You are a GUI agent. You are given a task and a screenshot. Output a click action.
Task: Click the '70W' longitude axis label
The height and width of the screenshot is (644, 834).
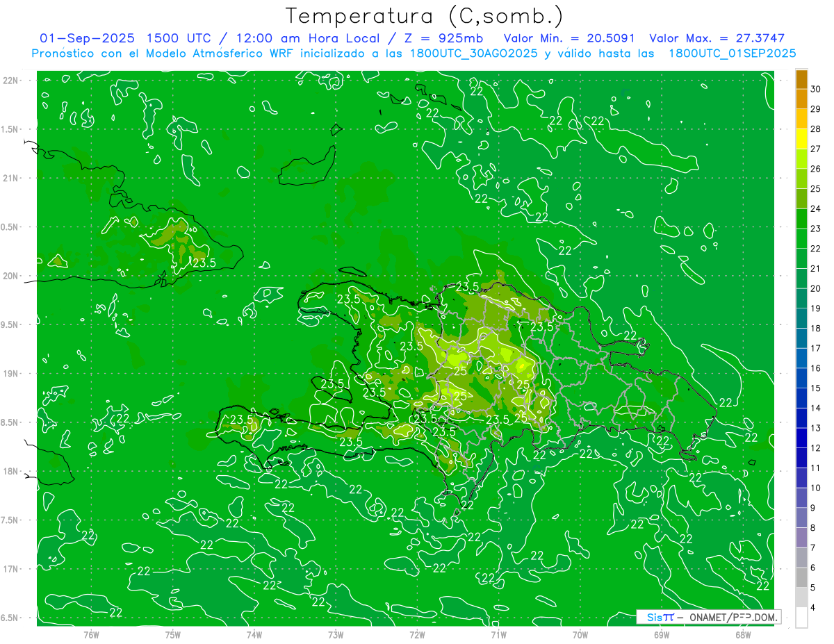[580, 635]
